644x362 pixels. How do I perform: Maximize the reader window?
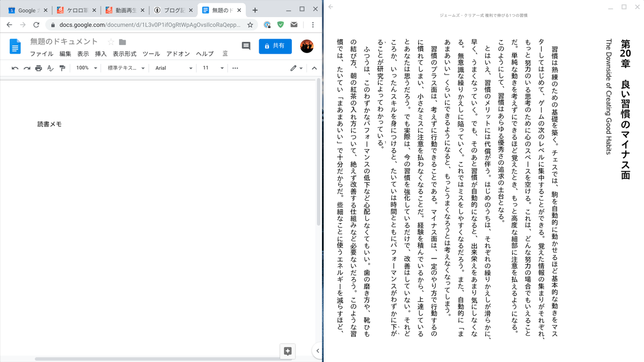[624, 7]
